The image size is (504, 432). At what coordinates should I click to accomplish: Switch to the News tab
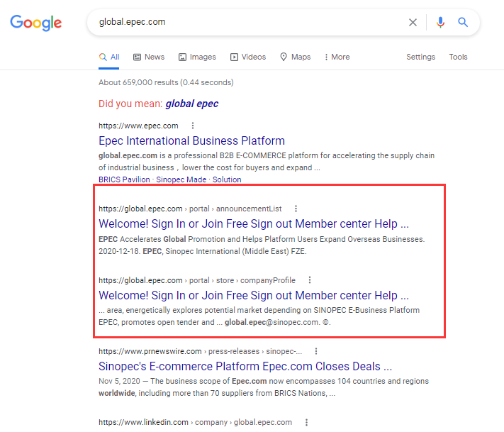[x=149, y=57]
